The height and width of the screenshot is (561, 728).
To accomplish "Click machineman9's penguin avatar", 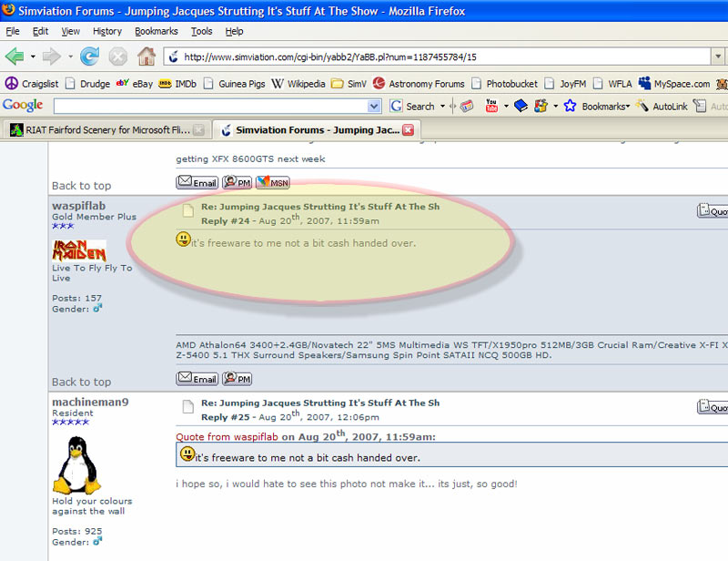I will click(x=76, y=464).
